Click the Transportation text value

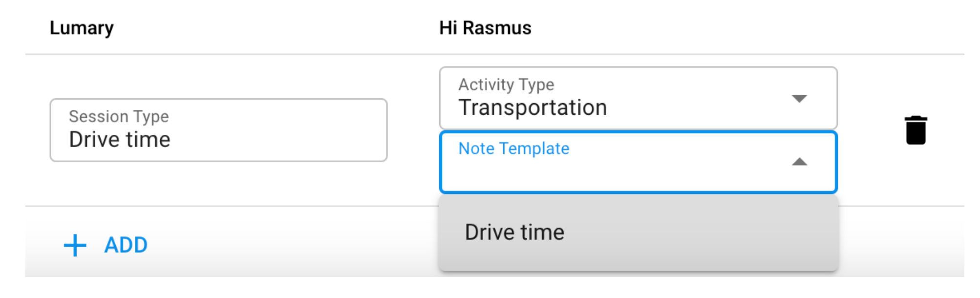click(533, 107)
